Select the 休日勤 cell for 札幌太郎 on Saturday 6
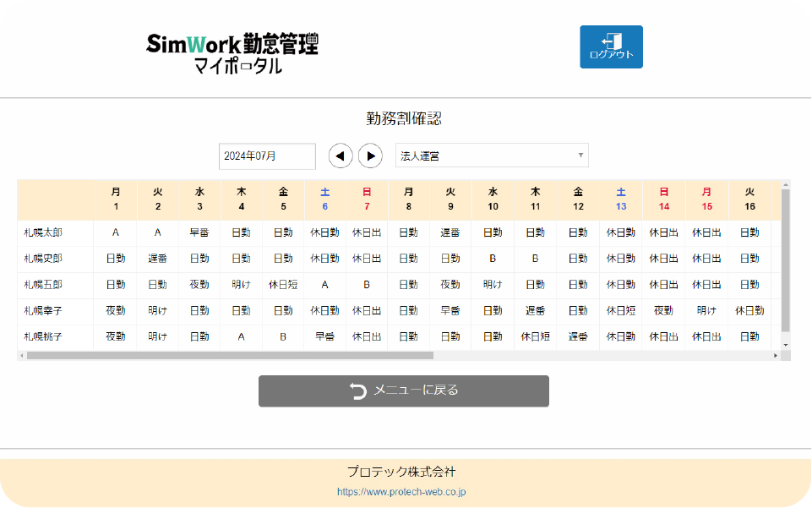This screenshot has height=508, width=812. 324,232
